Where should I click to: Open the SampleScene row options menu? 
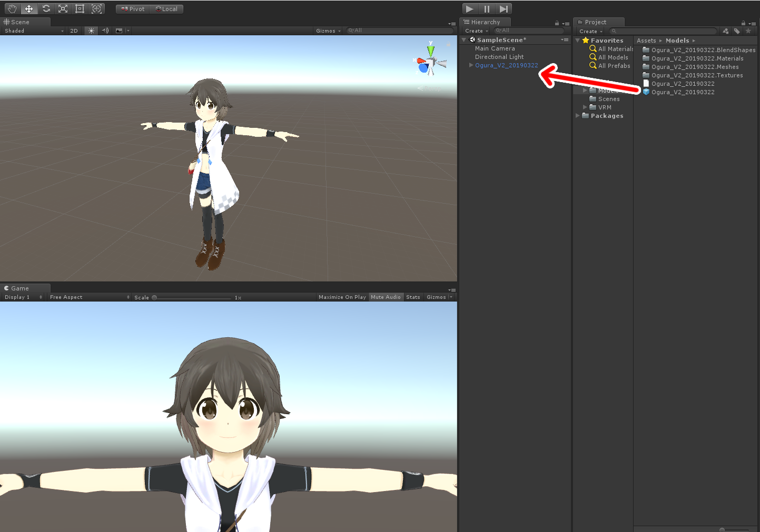point(565,39)
